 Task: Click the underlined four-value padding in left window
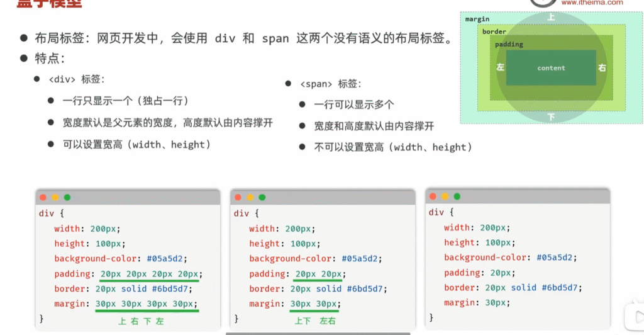coord(149,274)
